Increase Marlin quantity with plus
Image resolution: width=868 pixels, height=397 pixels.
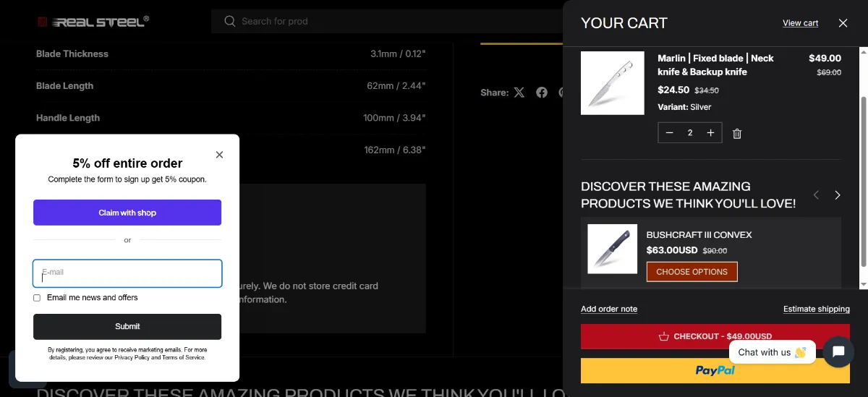click(711, 133)
